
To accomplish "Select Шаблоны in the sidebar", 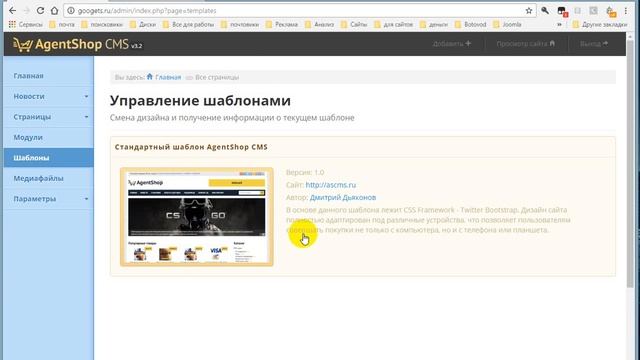I will point(49,158).
